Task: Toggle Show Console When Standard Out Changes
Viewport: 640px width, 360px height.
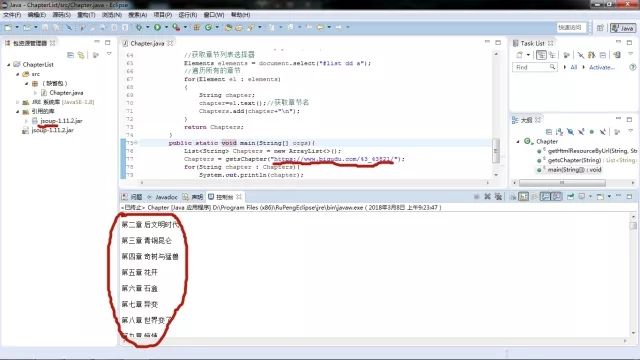Action: pos(545,196)
